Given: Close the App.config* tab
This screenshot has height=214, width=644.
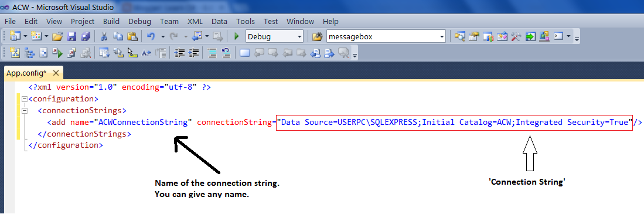Looking at the screenshot, I should [x=56, y=73].
